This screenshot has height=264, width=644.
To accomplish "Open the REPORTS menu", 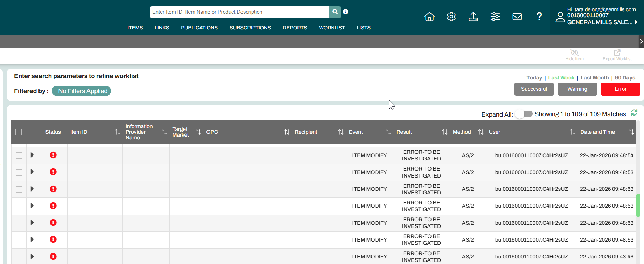I will tap(295, 28).
